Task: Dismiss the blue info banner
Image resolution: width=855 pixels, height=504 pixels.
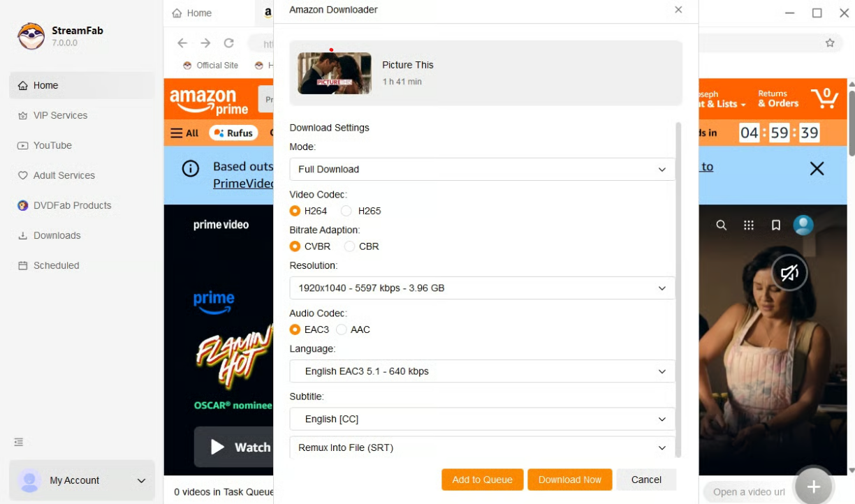Action: click(x=817, y=168)
